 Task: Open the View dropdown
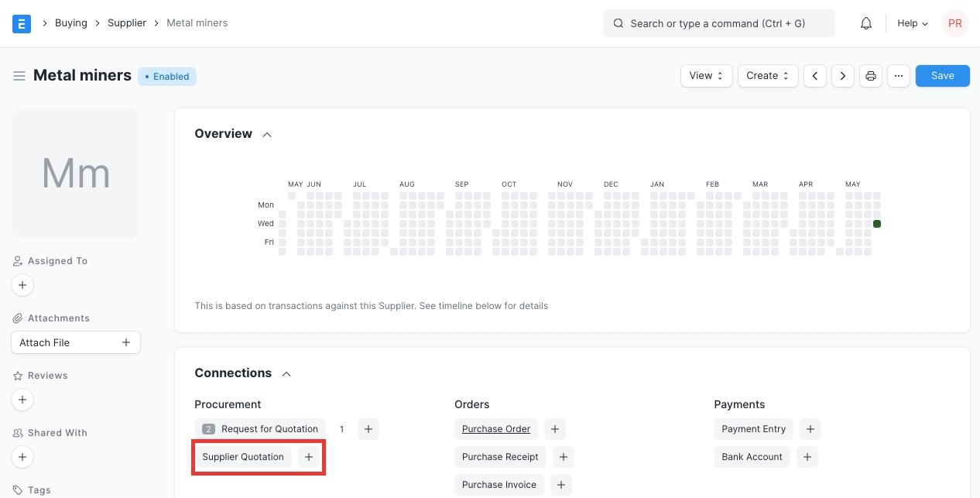pos(706,76)
